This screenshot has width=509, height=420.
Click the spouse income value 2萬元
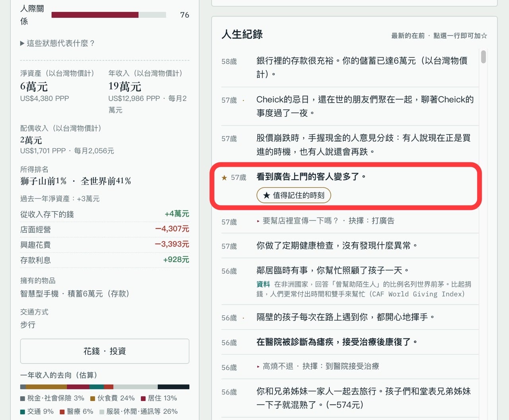31,140
